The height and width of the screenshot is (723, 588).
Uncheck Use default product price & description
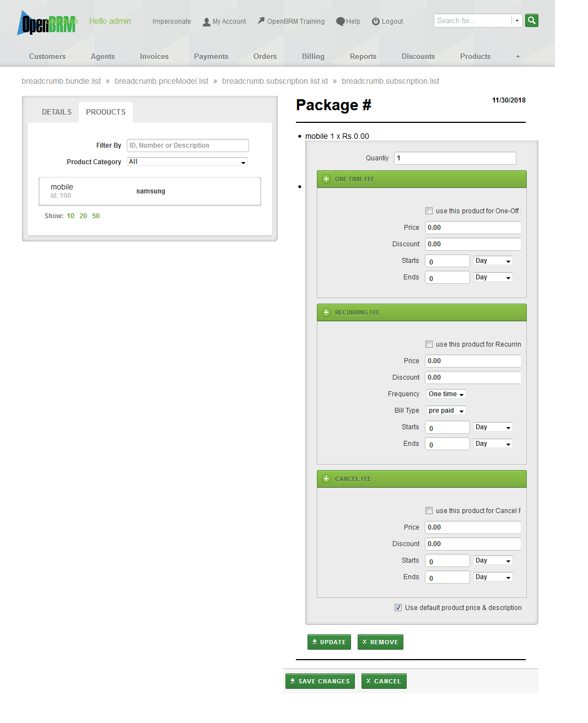[398, 608]
